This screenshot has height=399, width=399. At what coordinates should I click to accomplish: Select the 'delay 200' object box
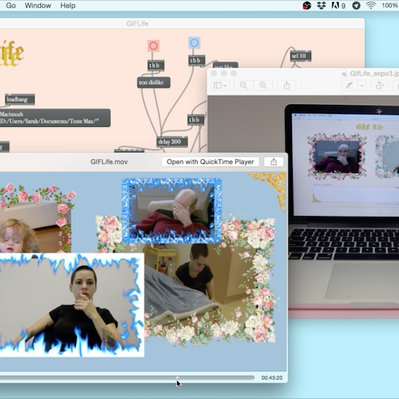[x=172, y=142]
